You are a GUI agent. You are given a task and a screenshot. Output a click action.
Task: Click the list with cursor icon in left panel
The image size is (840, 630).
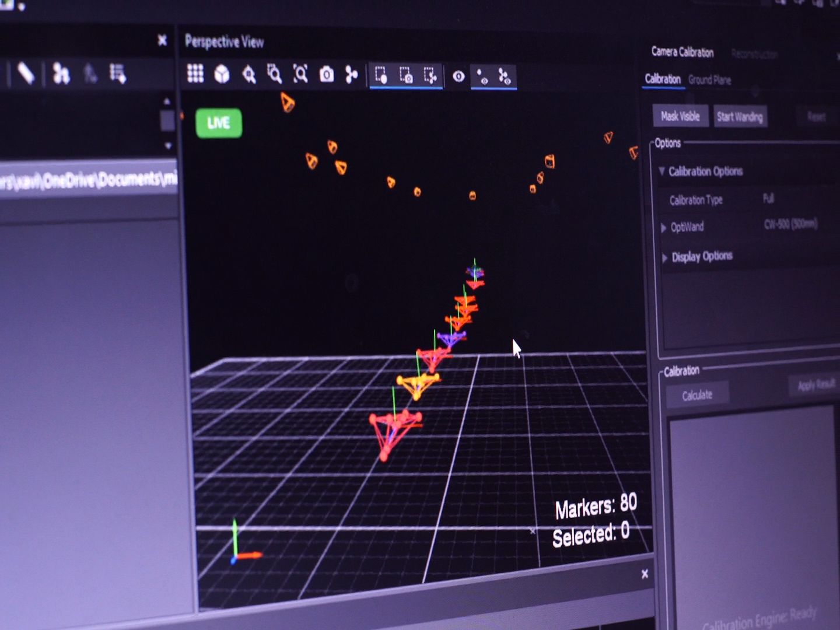pos(117,74)
